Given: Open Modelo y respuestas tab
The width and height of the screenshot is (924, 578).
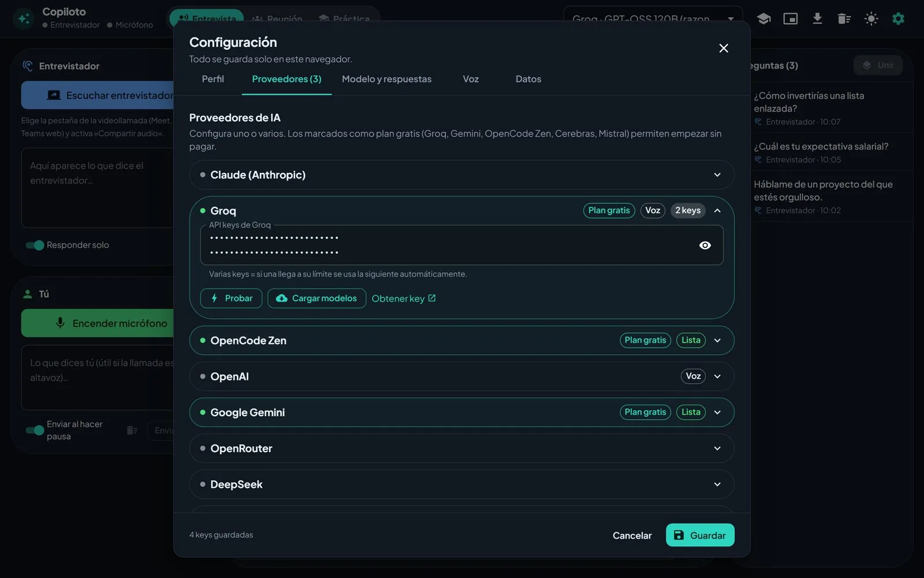Looking at the screenshot, I should coord(386,79).
